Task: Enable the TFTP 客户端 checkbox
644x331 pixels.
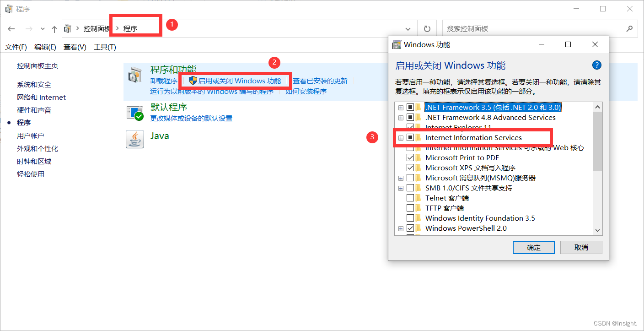Action: (x=410, y=208)
